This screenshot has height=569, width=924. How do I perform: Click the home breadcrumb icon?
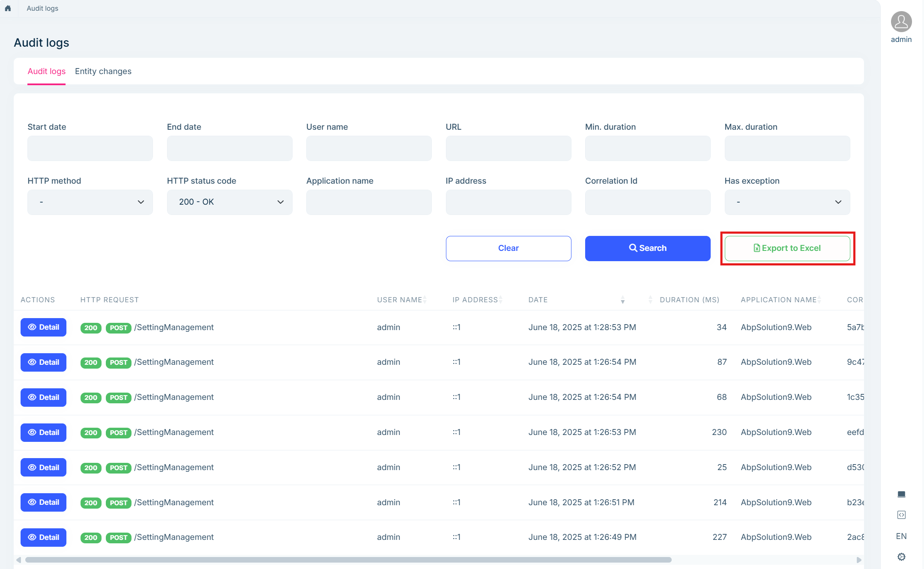point(8,8)
